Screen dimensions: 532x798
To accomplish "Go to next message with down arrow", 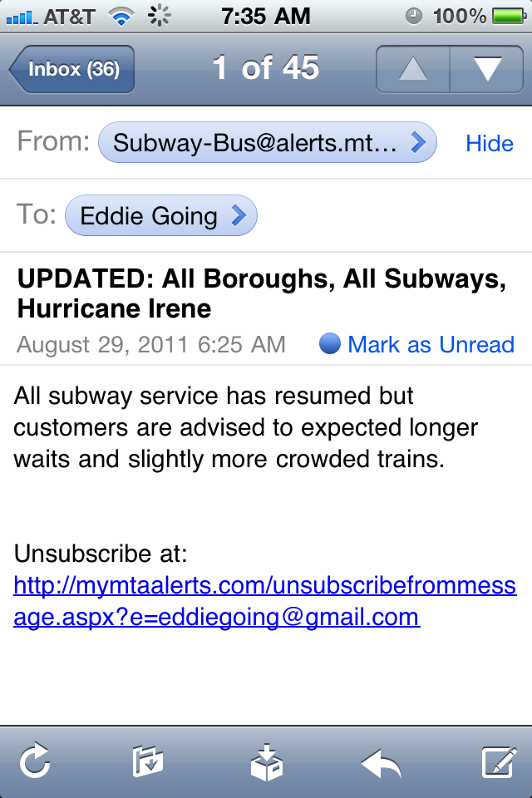I will pos(486,69).
